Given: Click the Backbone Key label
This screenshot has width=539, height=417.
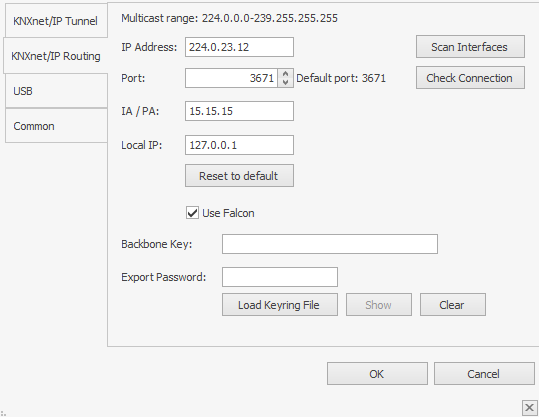Looking at the screenshot, I should 156,244.
